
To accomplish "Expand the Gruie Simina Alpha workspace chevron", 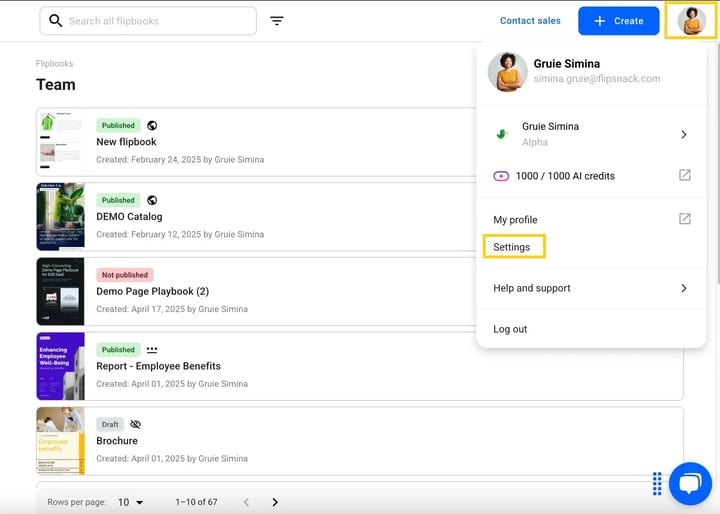I will (684, 135).
